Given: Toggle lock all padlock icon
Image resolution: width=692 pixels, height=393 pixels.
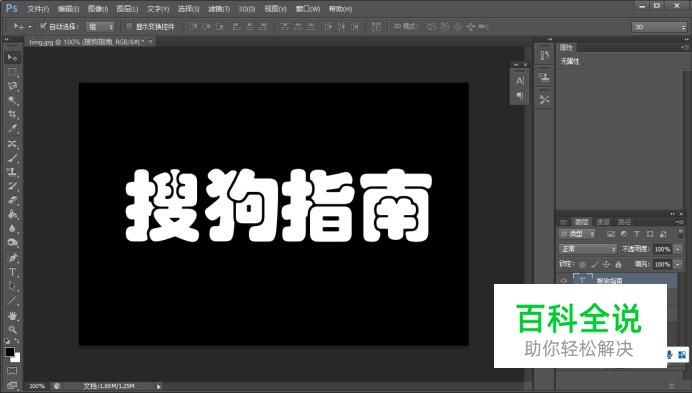Looking at the screenshot, I should 618,264.
